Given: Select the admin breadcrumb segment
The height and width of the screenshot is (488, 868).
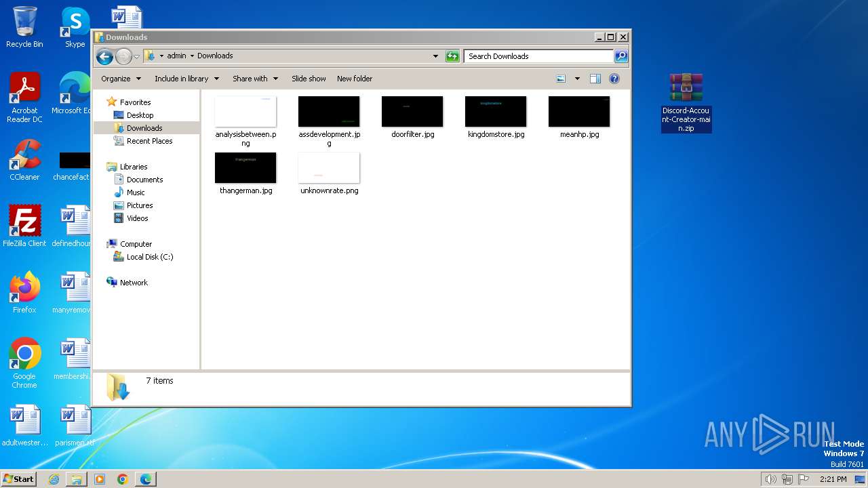Looking at the screenshot, I should [176, 56].
